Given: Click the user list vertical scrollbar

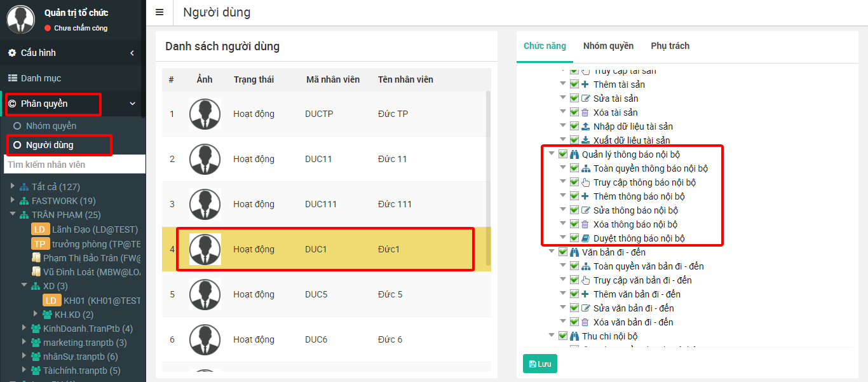Looking at the screenshot, I should coord(488,178).
